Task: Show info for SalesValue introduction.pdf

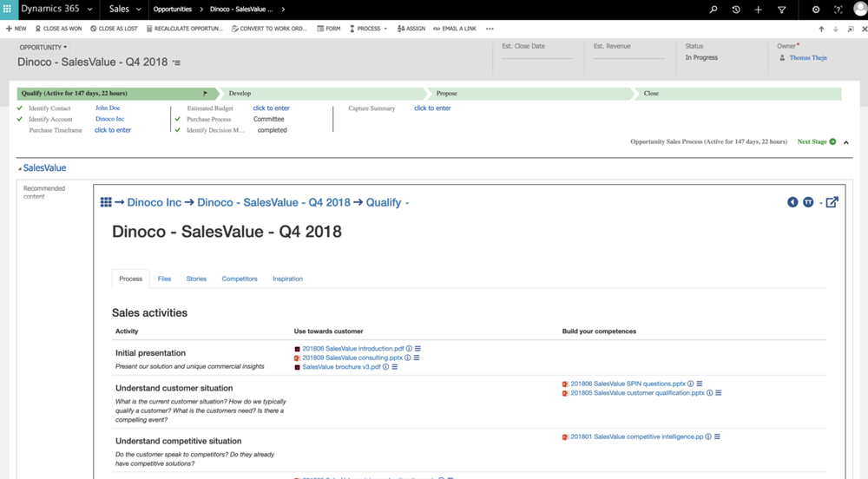Action: click(x=409, y=349)
